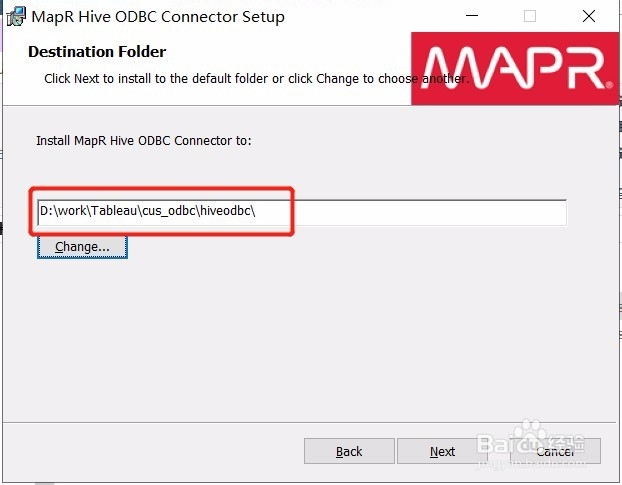Click the Destination Folder heading
622x485 pixels.
(x=97, y=52)
